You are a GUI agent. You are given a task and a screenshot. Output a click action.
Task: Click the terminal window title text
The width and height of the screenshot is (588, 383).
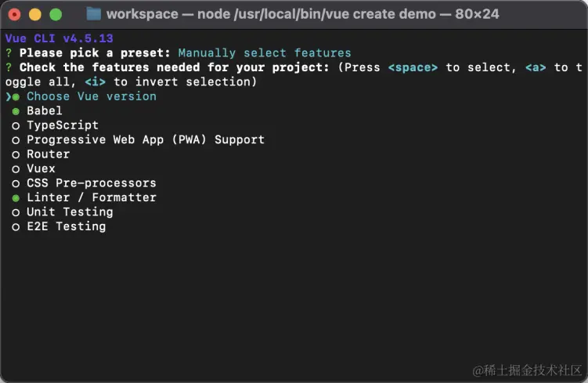click(x=303, y=14)
